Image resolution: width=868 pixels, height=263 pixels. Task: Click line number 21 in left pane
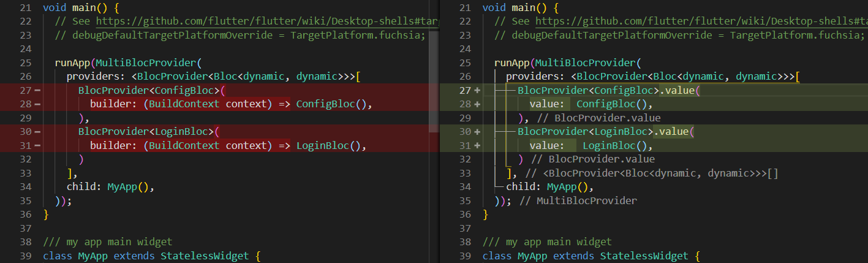pos(25,7)
